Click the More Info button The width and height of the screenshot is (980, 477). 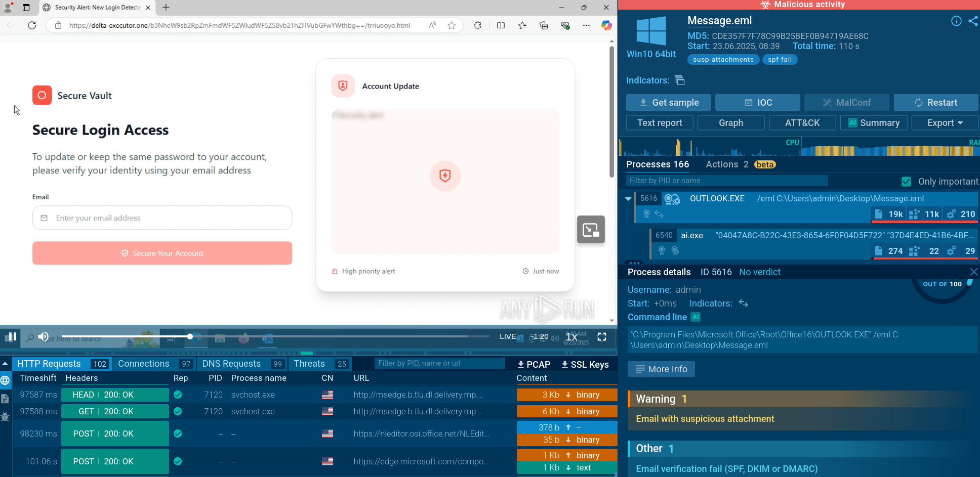[661, 369]
